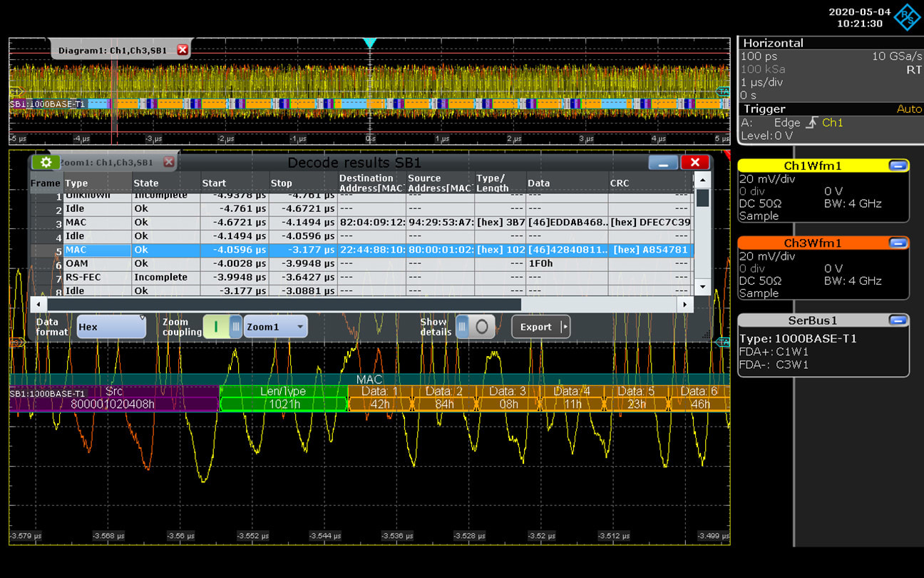
Task: Minimize the Ch1Wfm1 waveform panel
Action: [900, 165]
